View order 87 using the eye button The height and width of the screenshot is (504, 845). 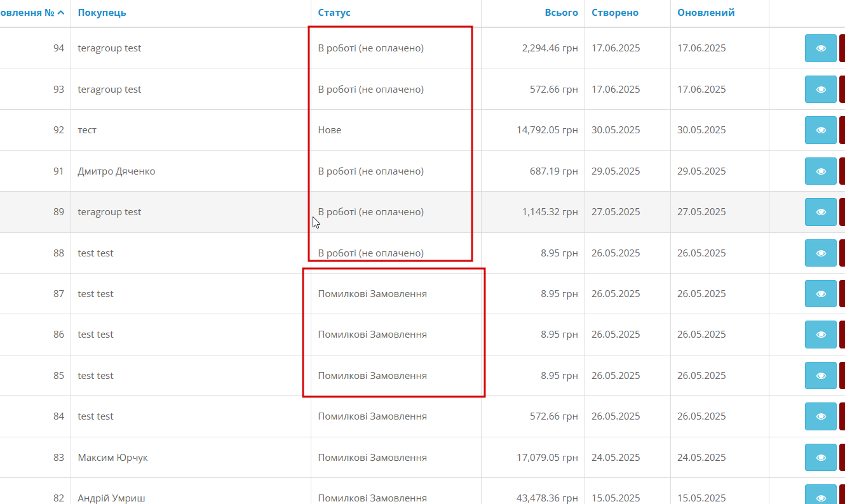coord(821,294)
